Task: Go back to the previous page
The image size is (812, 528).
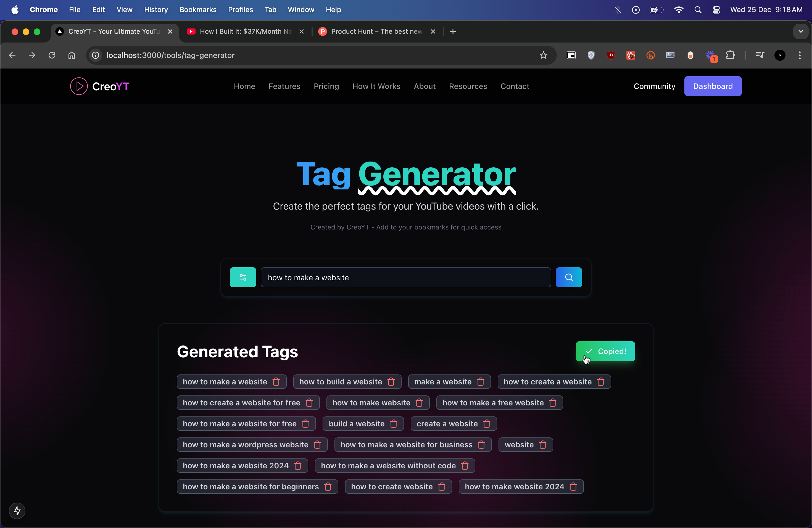Action: (x=12, y=55)
